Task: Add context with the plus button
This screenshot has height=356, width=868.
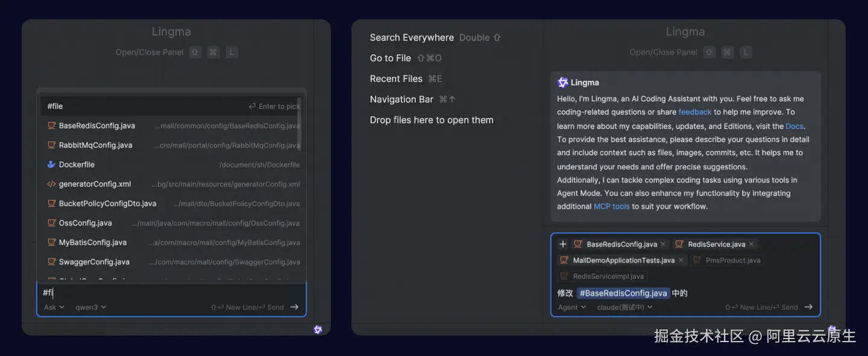Action: 563,244
